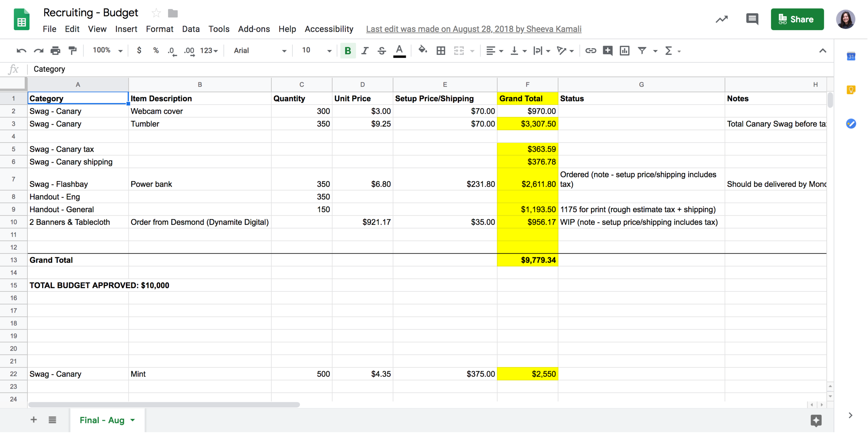Viewport: 868px width, 434px height.
Task: Toggle bold formatting button
Action: click(348, 51)
